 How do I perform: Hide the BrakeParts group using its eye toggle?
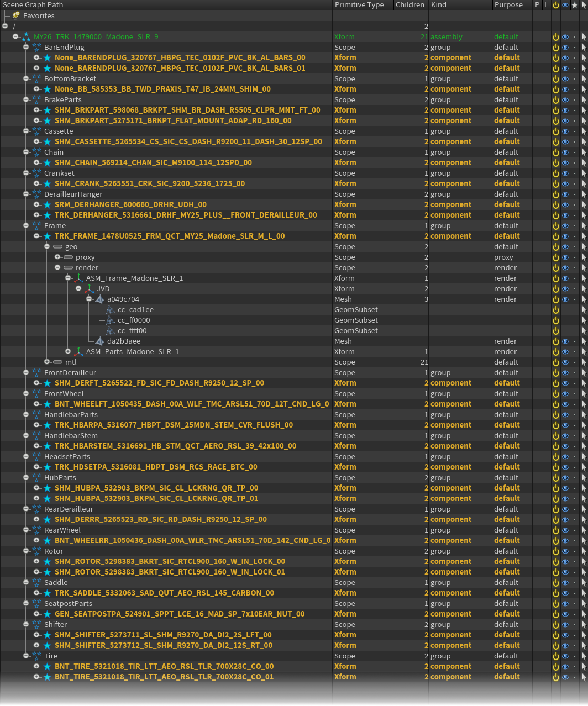click(565, 99)
